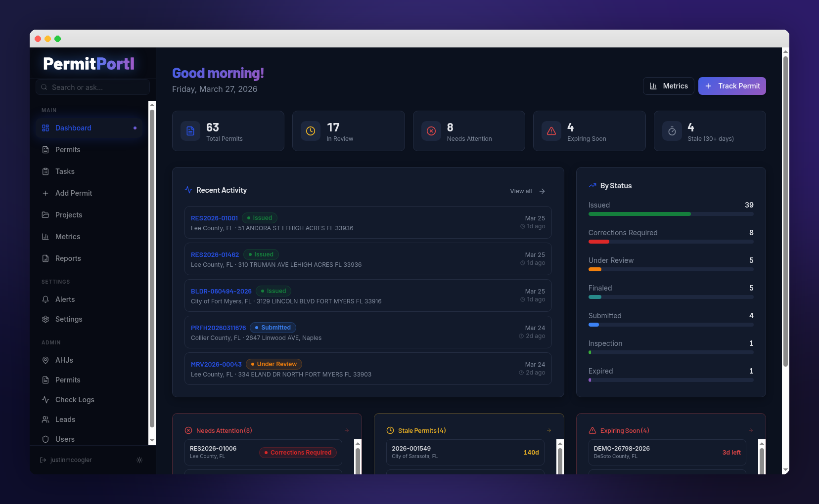The height and width of the screenshot is (504, 819).
Task: Open permit BLDR-060494-2026
Action: 368,295
